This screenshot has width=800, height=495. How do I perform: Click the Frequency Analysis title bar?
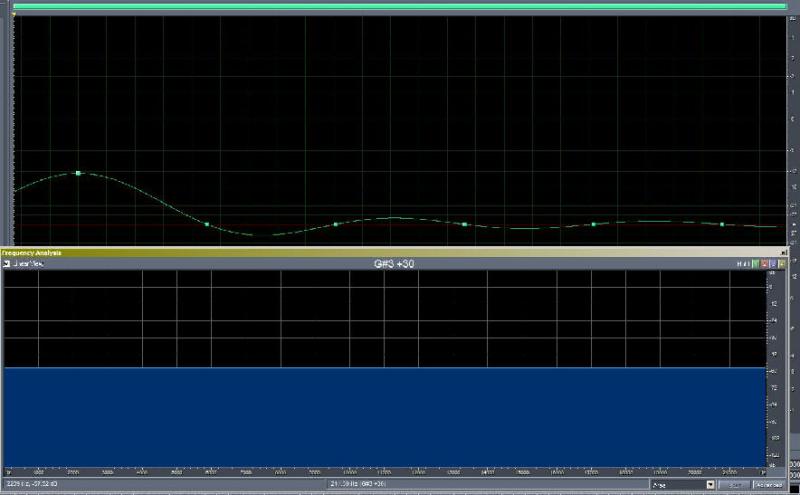pos(393,253)
